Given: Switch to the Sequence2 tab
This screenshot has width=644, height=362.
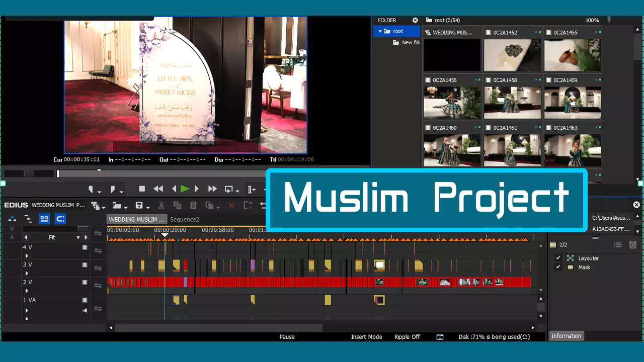Looking at the screenshot, I should click(x=185, y=219).
